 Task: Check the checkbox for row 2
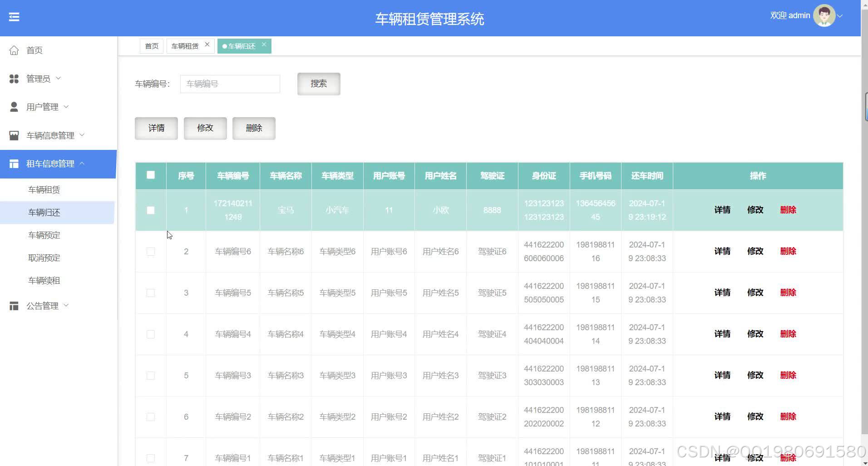coord(150,251)
